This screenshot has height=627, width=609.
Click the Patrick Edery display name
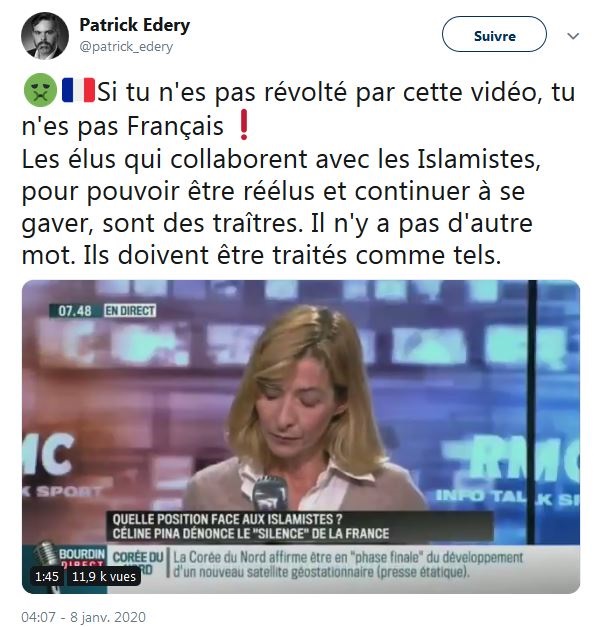[x=134, y=25]
